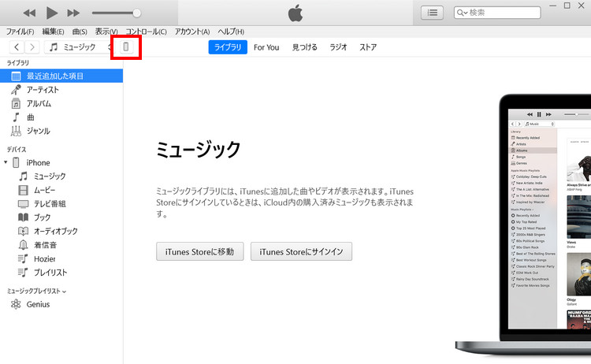Viewport: 591px width, 364px height.
Task: Click the MacBook promotional image
Action: (524, 225)
